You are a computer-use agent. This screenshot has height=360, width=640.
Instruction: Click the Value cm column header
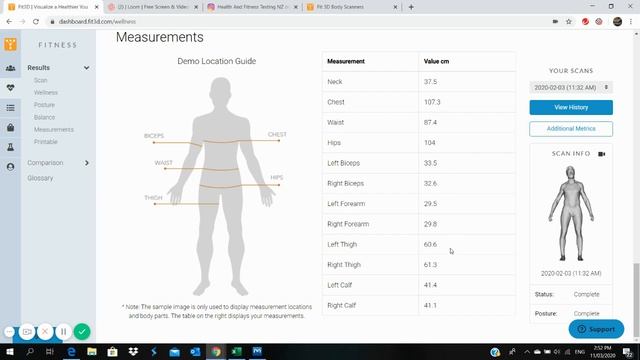pyautogui.click(x=436, y=61)
